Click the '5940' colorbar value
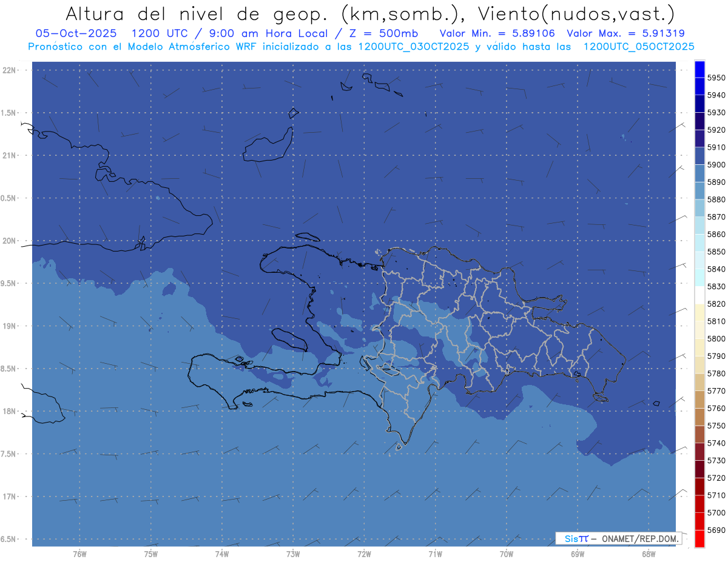 [x=716, y=95]
